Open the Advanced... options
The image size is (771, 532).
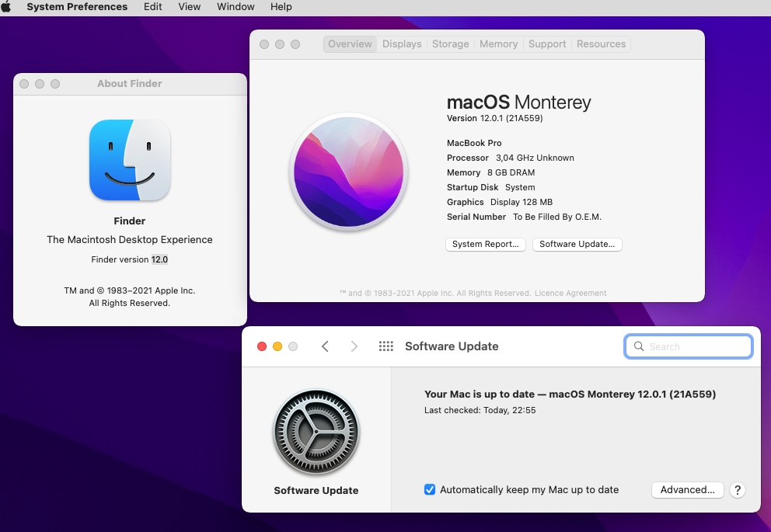pos(687,490)
